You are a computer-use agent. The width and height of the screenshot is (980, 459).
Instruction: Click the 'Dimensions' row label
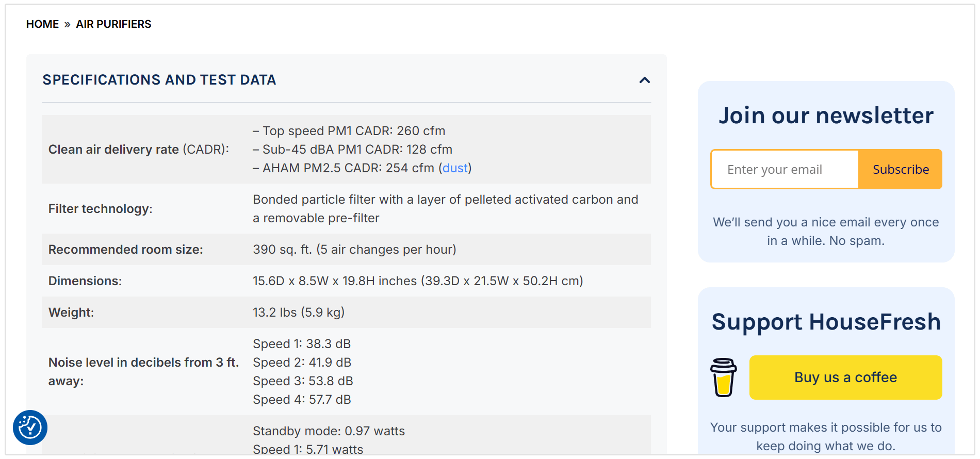click(85, 281)
